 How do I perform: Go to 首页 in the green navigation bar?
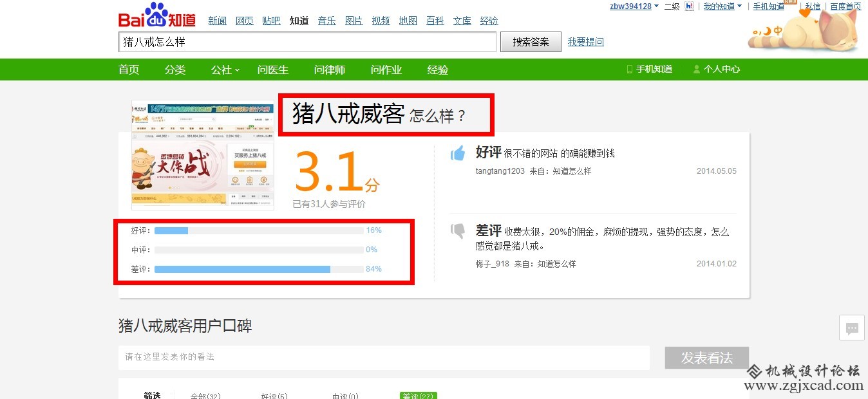129,70
